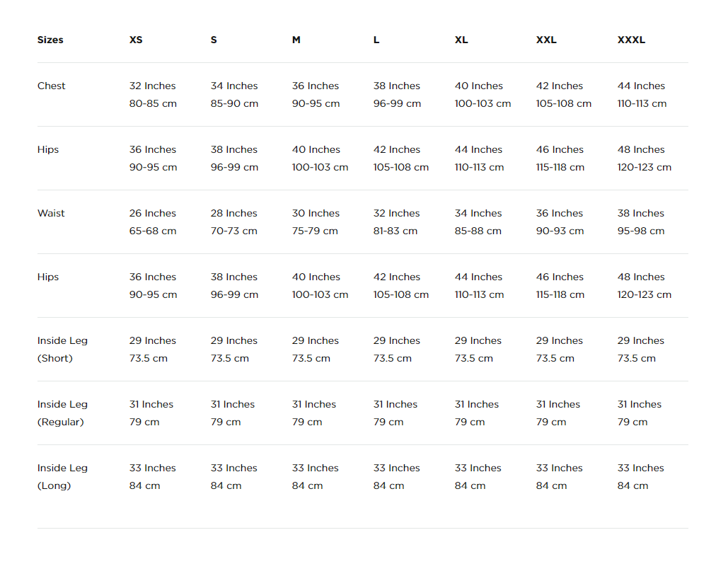Select the XXXL size column header
Screen dimensions: 728x564
631,40
